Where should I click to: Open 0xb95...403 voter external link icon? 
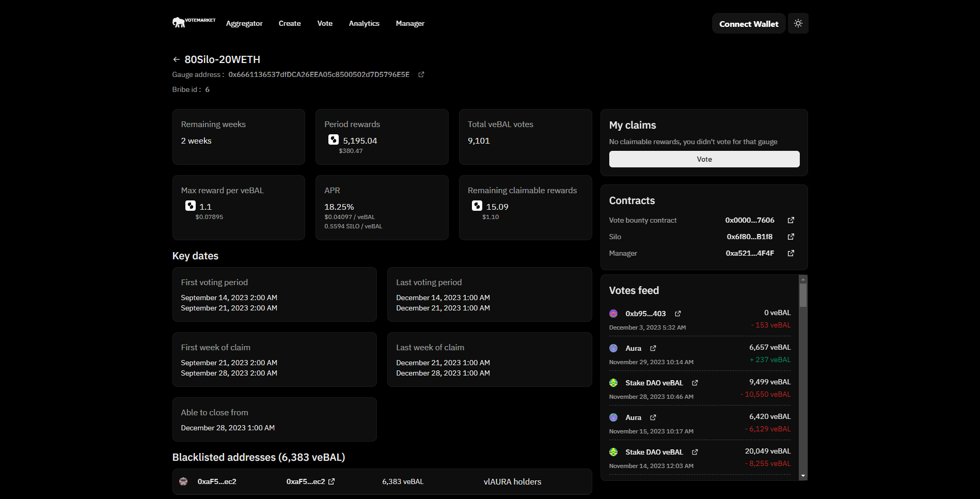coord(677,314)
